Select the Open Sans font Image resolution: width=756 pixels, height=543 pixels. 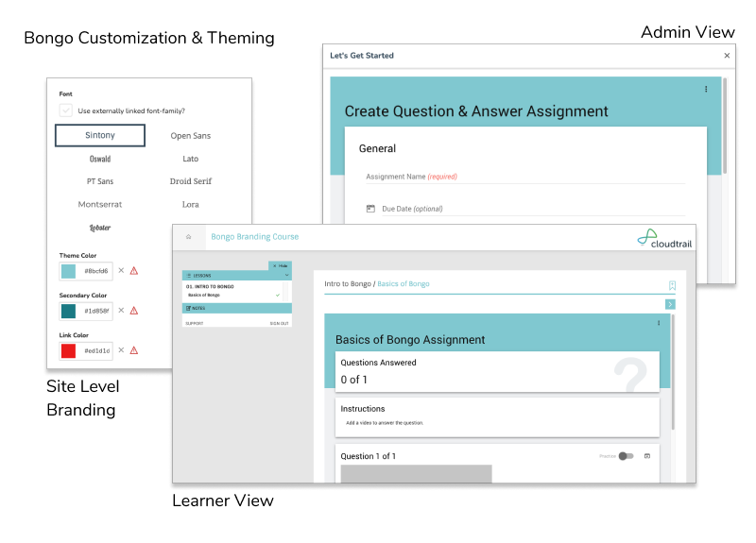click(x=191, y=136)
